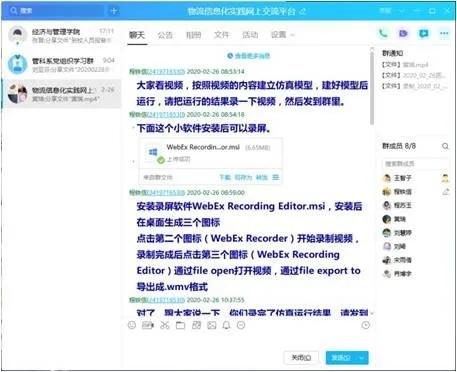Switch to the 公告 tab
457x372 pixels.
(165, 35)
